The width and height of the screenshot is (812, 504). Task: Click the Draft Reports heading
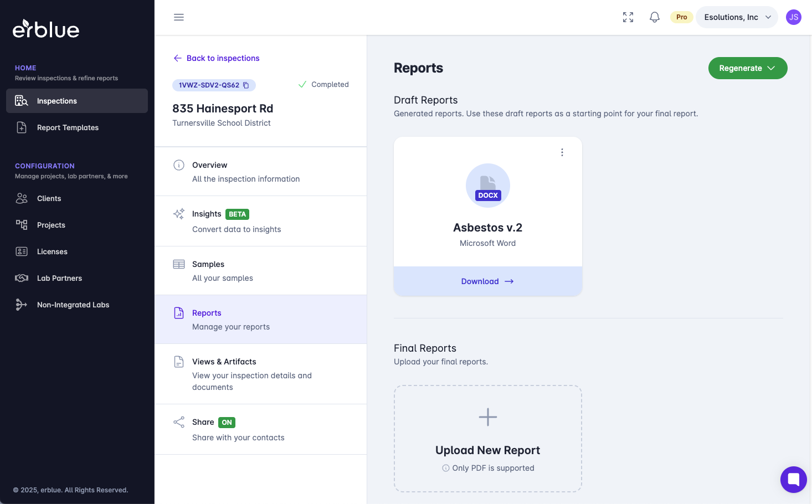pyautogui.click(x=426, y=100)
